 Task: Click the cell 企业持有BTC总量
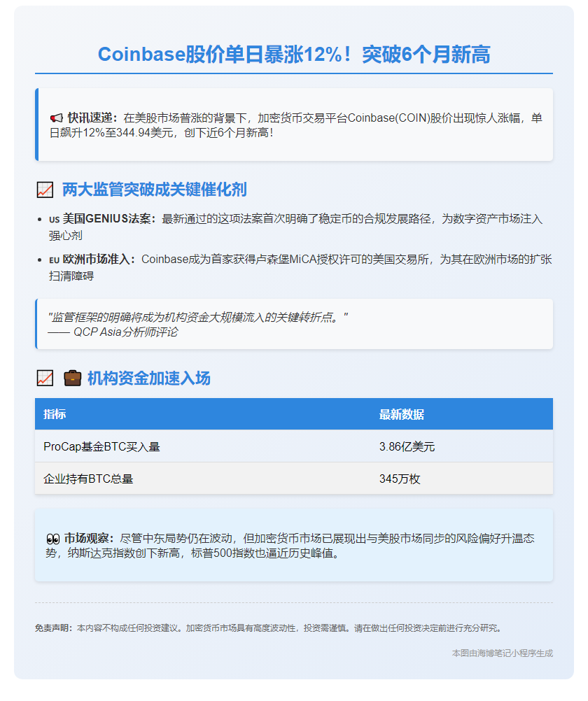(x=88, y=479)
